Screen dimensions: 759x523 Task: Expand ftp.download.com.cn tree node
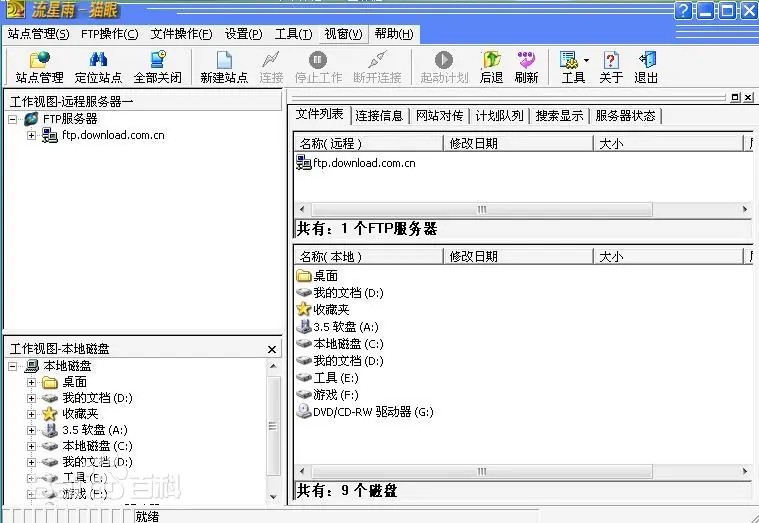click(x=31, y=135)
